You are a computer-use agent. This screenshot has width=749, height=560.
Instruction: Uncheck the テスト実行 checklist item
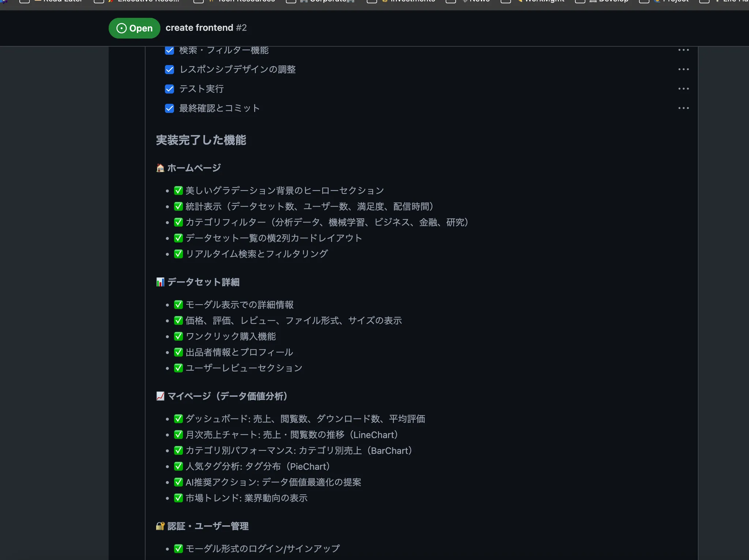[x=169, y=89]
